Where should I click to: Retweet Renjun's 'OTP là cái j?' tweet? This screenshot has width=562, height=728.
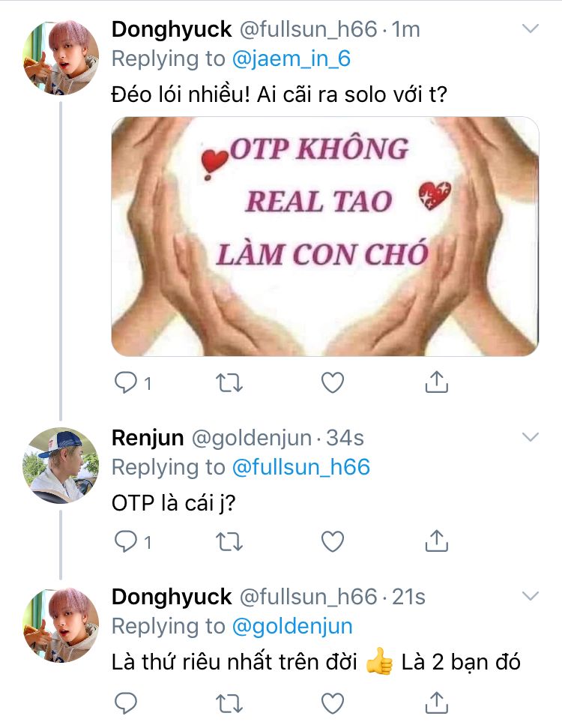coord(229,541)
